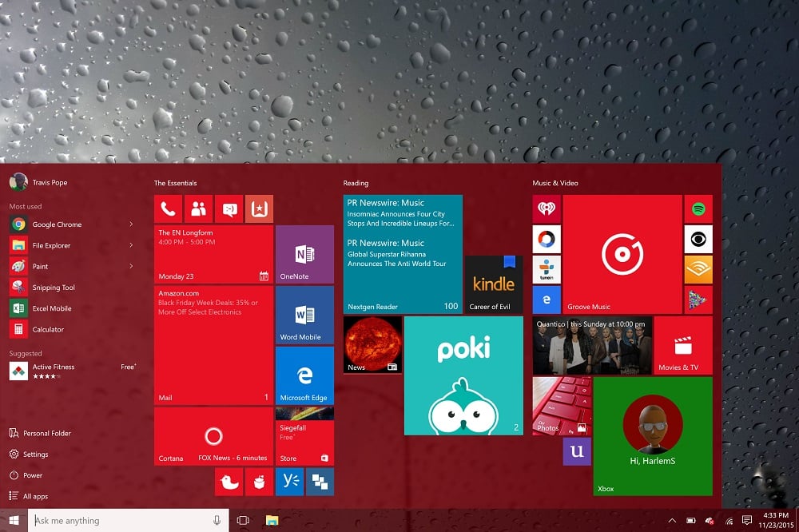This screenshot has height=532, width=799.
Task: Open the Quantico TV show tile
Action: tap(592, 345)
